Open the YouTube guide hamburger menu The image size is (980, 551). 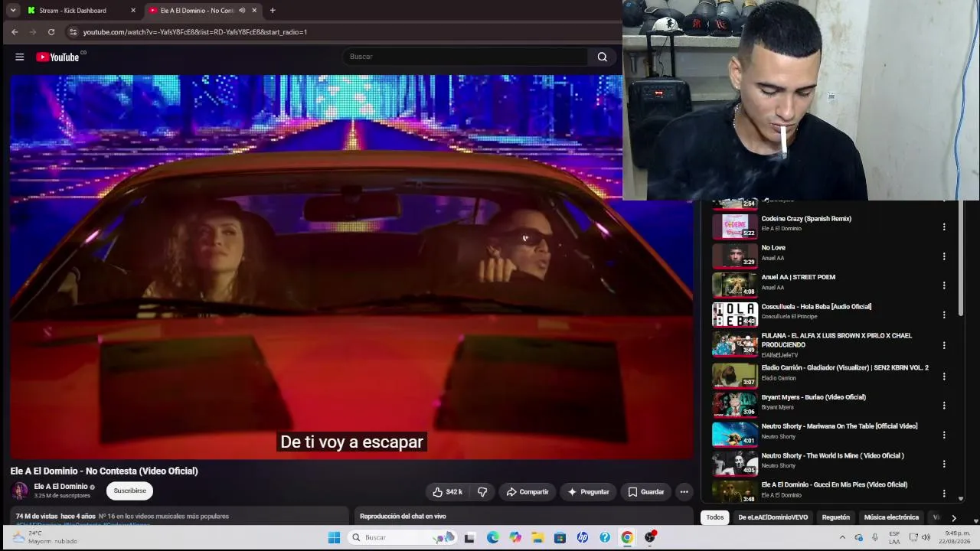tap(20, 57)
